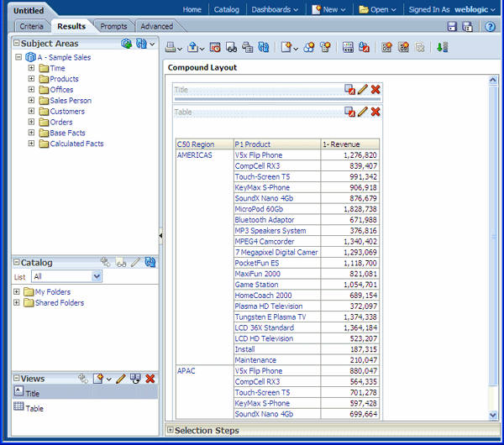Click the Edit pencil for Table view
This screenshot has height=445, width=504.
pos(363,112)
